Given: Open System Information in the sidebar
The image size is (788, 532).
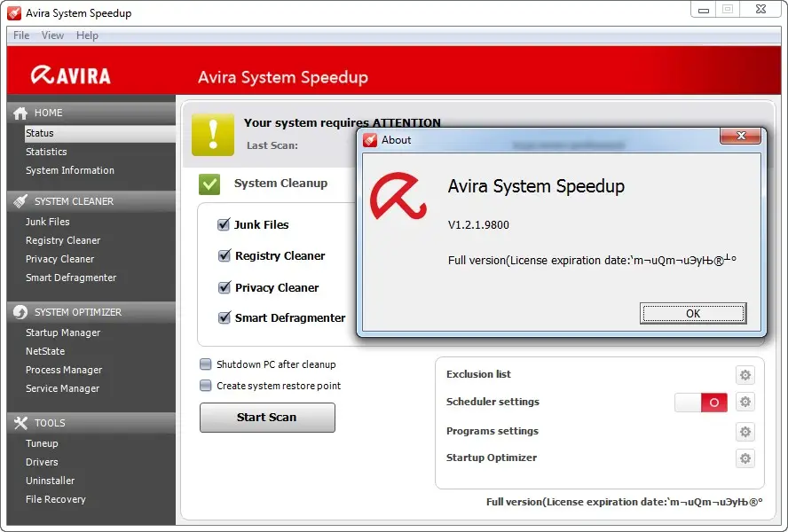Looking at the screenshot, I should 70,170.
